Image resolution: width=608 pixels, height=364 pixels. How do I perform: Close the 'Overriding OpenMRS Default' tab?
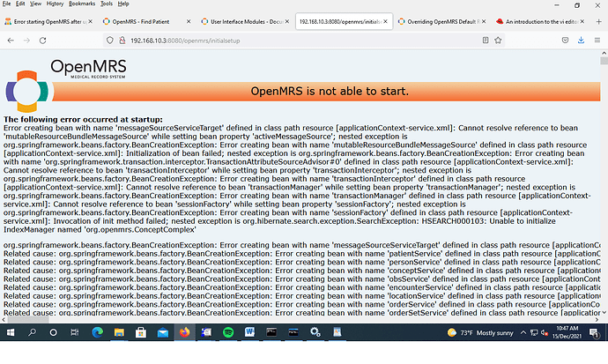[484, 21]
